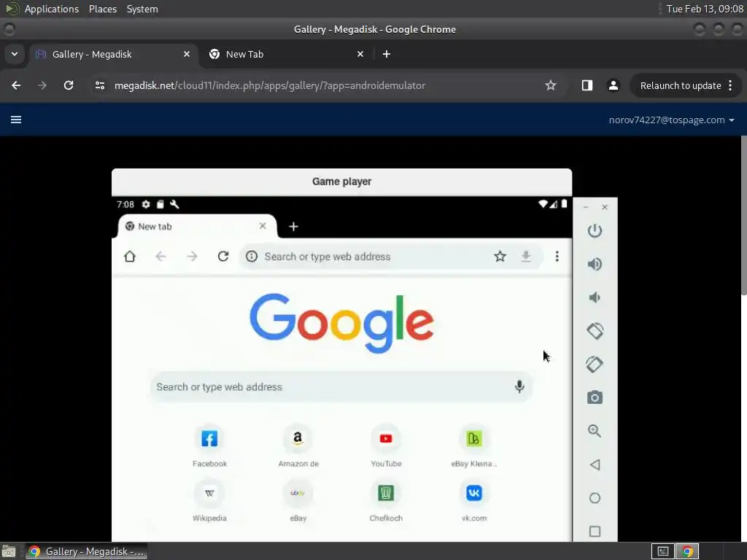Screen dimensions: 747x560
Task: View site information for megadisk.net
Action: click(99, 86)
